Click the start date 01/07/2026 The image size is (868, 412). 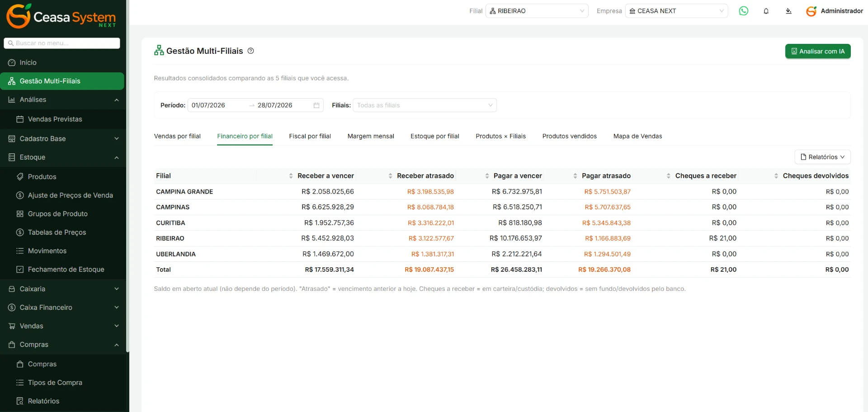[x=208, y=105]
